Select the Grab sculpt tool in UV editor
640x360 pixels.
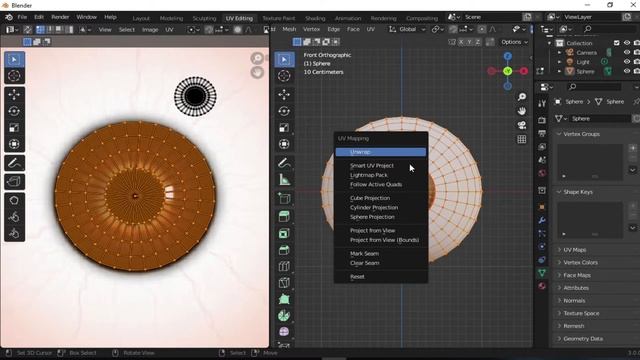[14, 200]
